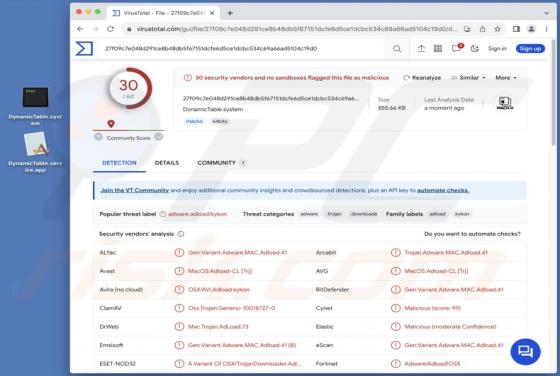This screenshot has height=376, width=560.
Task: Select DynamicTable.system desktop file icon
Action: pos(35,106)
